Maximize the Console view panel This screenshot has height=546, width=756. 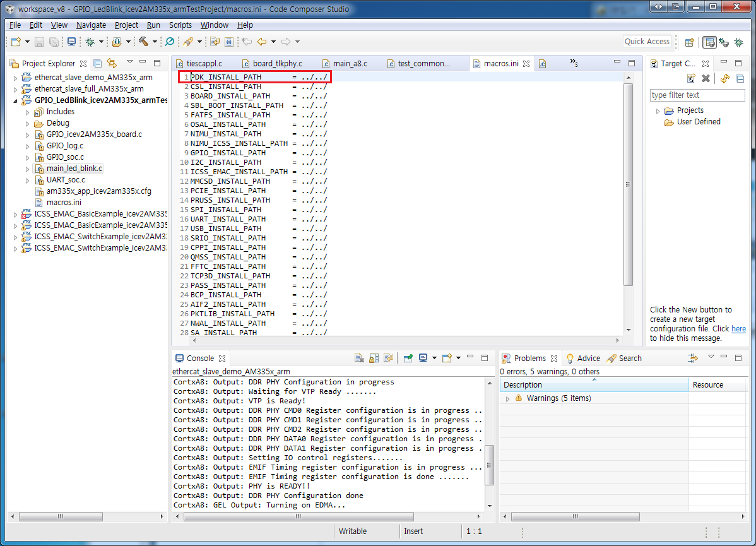485,358
